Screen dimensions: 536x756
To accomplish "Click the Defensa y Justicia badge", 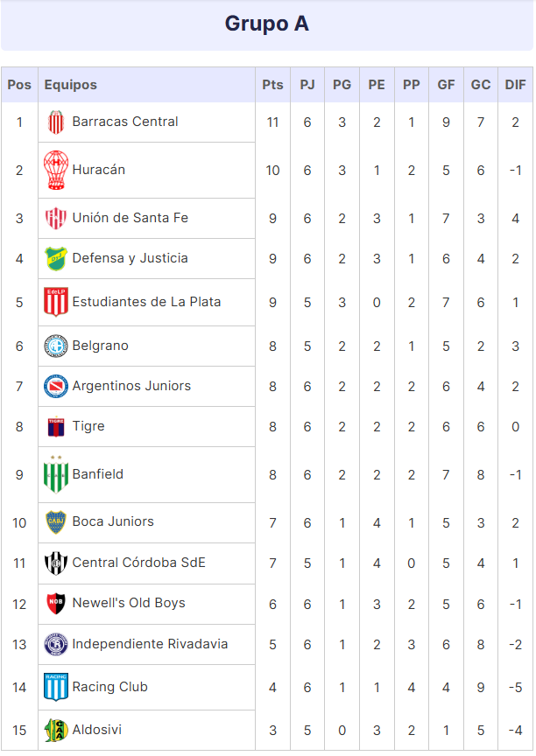I will coord(56,258).
